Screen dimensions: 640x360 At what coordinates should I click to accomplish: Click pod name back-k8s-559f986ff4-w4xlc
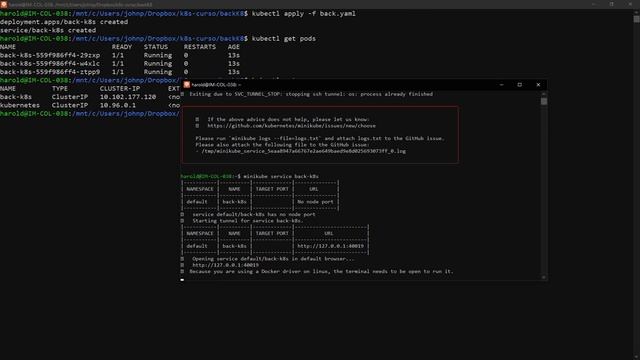[x=50, y=64]
